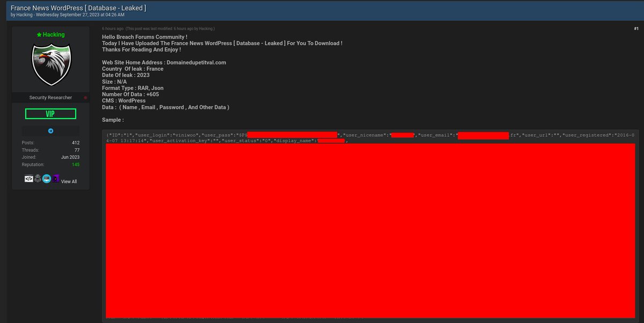
Task: Open View All awards link
Action: point(69,181)
